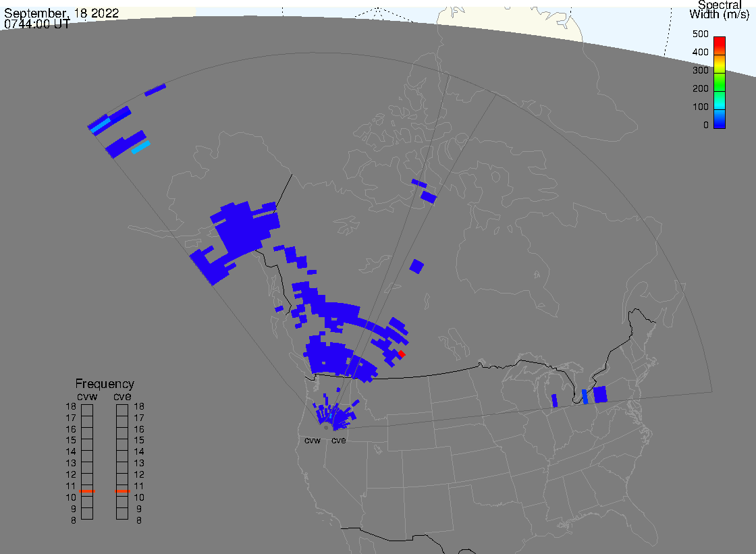Click "11" on the cvw frequency scale
The height and width of the screenshot is (554, 756).
71,486
